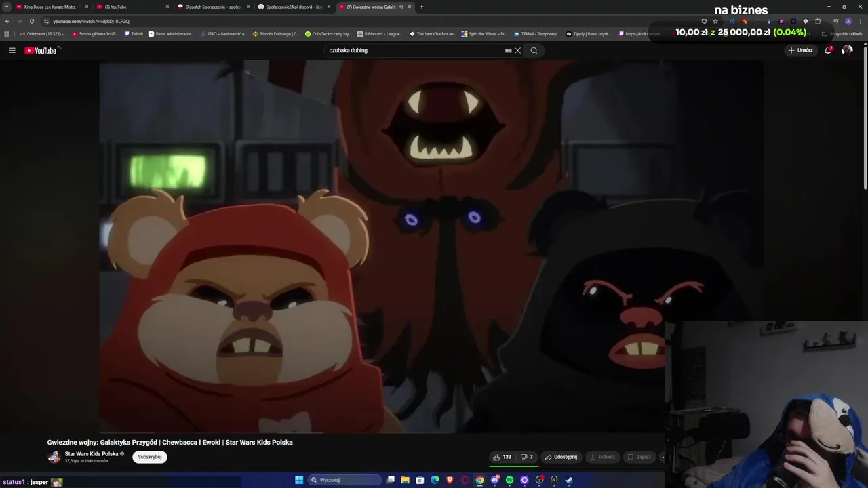Open Chrome three-dot menu

pos(861,21)
